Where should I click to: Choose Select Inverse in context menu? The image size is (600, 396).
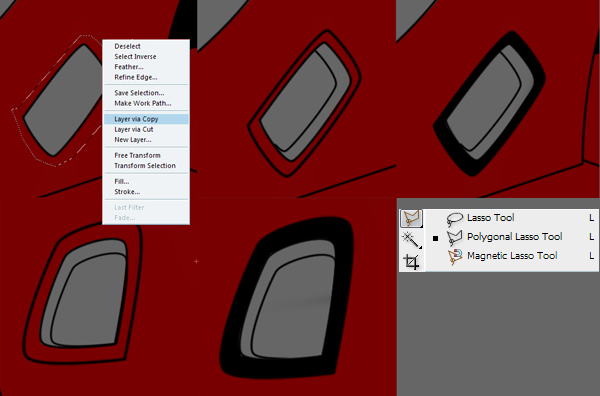pos(146,57)
